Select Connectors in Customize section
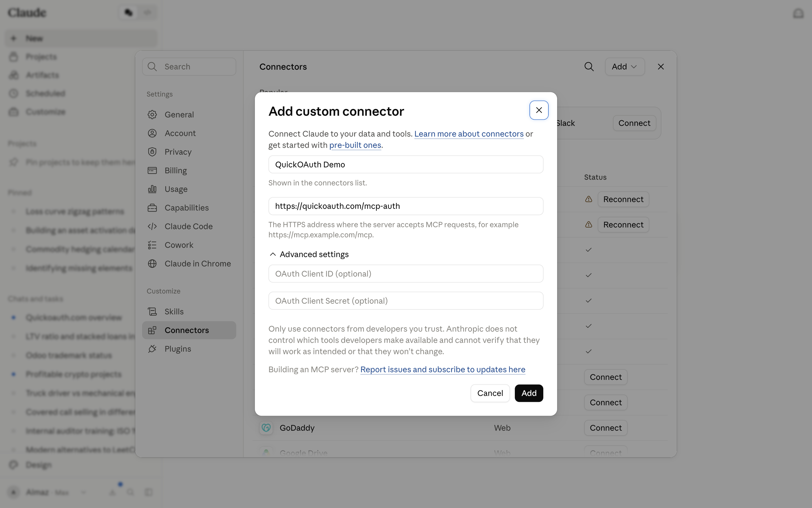 189,330
